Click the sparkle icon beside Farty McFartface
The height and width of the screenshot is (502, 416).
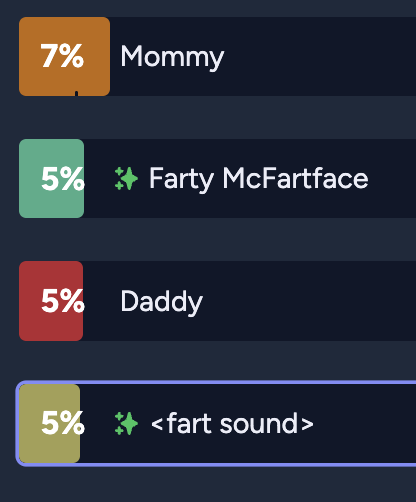click(x=126, y=179)
